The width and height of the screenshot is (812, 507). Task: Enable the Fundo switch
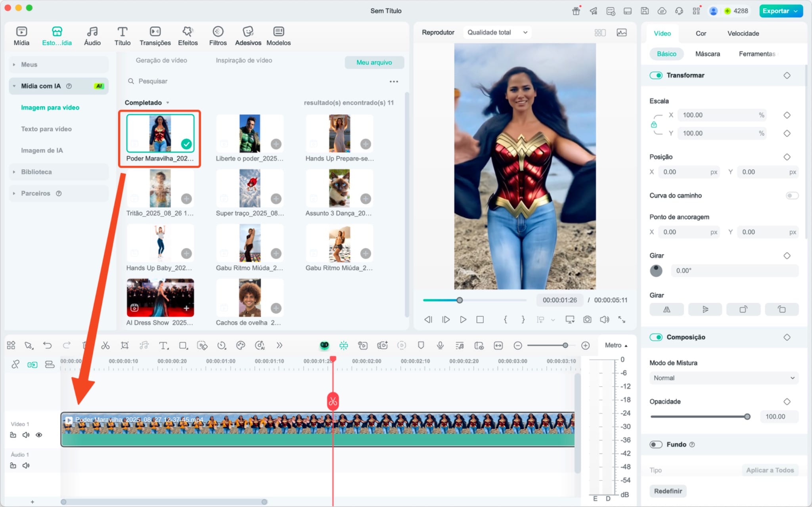click(x=656, y=444)
